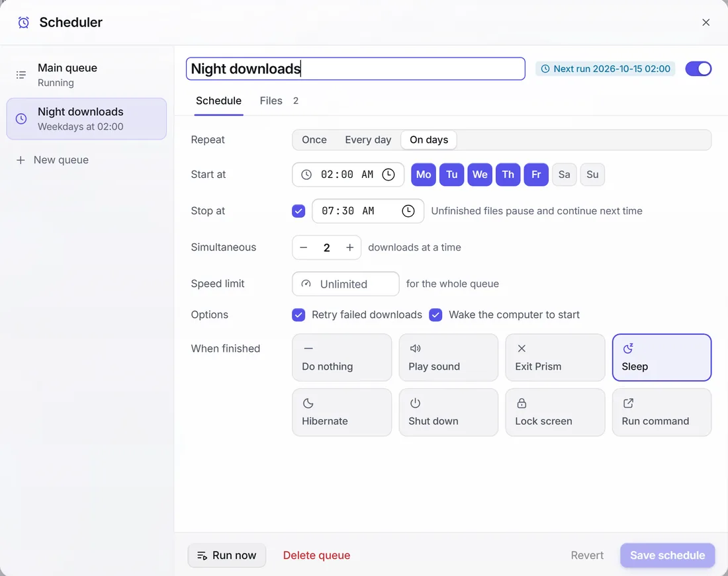Close the Scheduler dialog
Viewport: 728px width, 576px height.
tap(705, 22)
